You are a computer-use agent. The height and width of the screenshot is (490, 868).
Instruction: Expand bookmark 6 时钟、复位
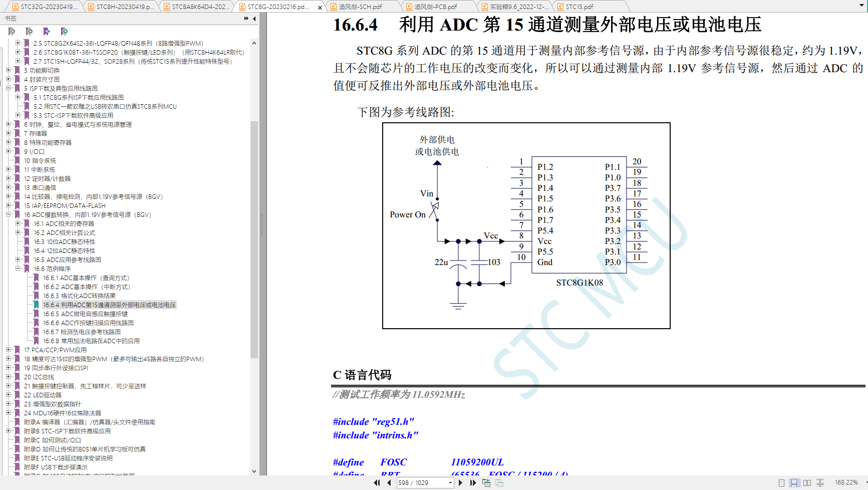(8, 124)
